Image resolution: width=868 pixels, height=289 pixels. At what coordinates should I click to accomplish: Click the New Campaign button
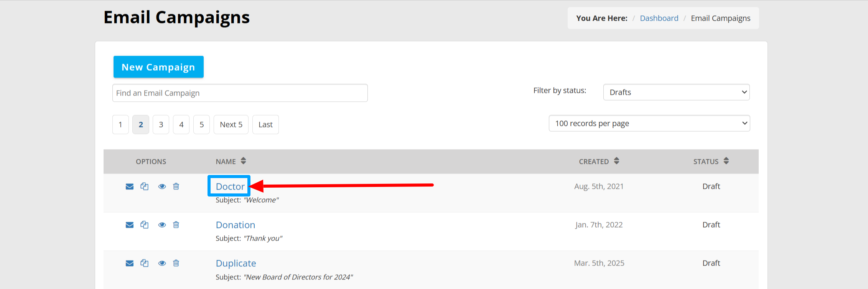click(158, 67)
